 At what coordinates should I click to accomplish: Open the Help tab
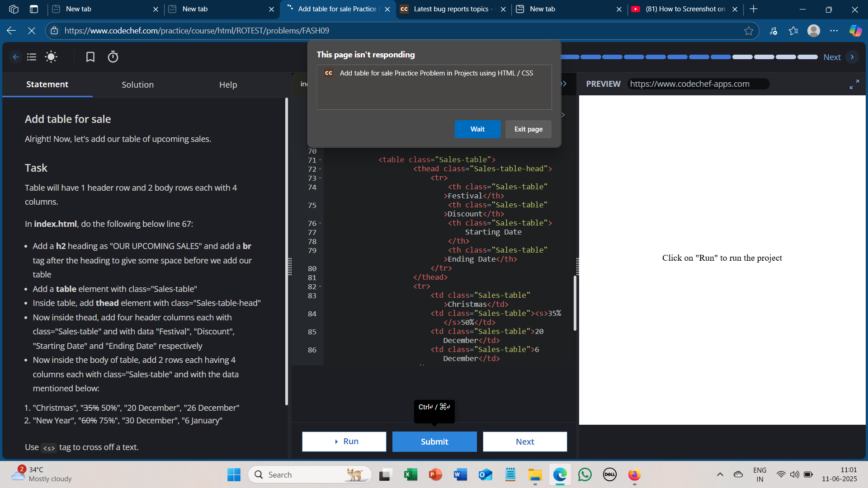tap(228, 84)
